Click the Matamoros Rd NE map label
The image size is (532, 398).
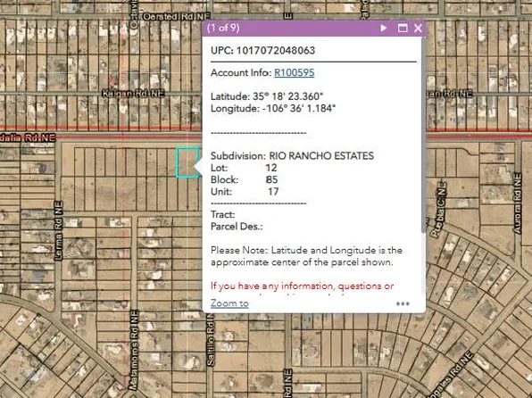[x=134, y=350]
